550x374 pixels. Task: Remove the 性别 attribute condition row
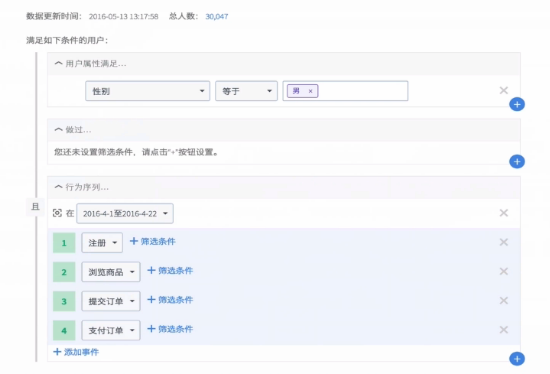coord(504,91)
